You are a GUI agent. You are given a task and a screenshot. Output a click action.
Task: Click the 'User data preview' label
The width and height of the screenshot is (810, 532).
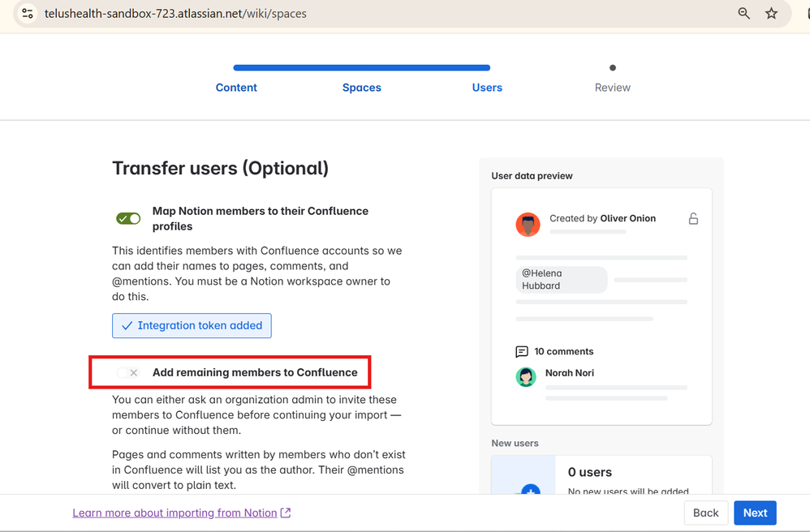[x=532, y=176]
